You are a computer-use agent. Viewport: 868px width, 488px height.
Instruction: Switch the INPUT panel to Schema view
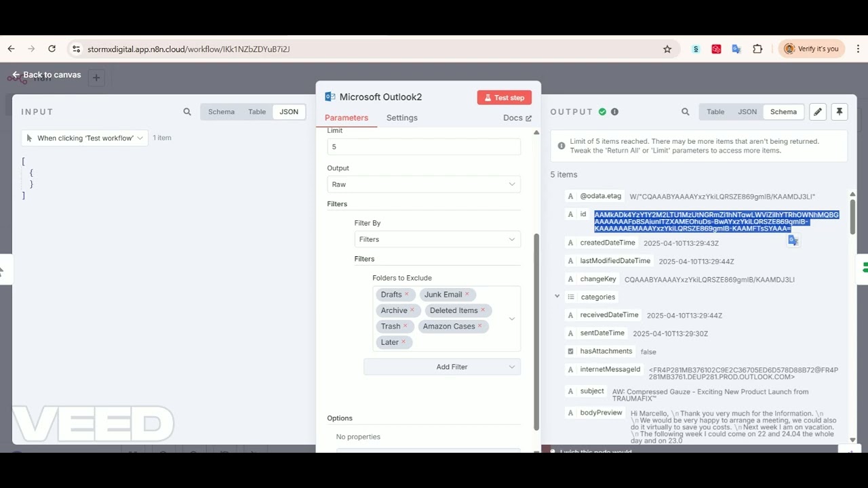(221, 112)
